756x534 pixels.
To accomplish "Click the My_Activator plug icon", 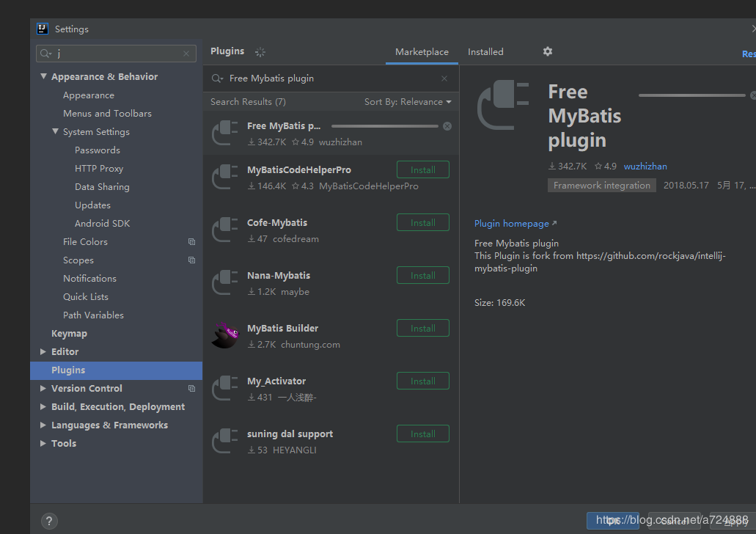I will pyautogui.click(x=225, y=388).
